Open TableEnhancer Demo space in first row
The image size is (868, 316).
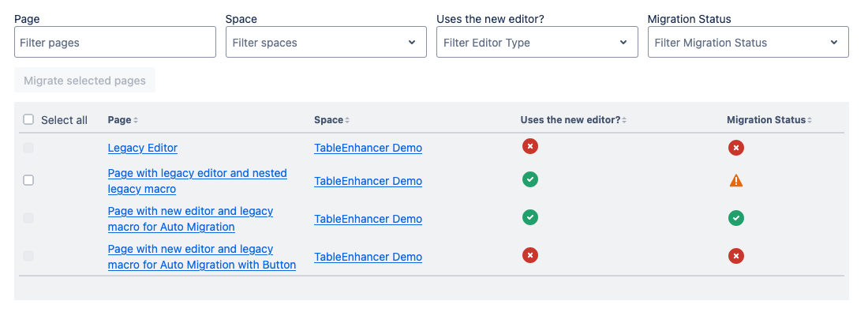coord(368,148)
